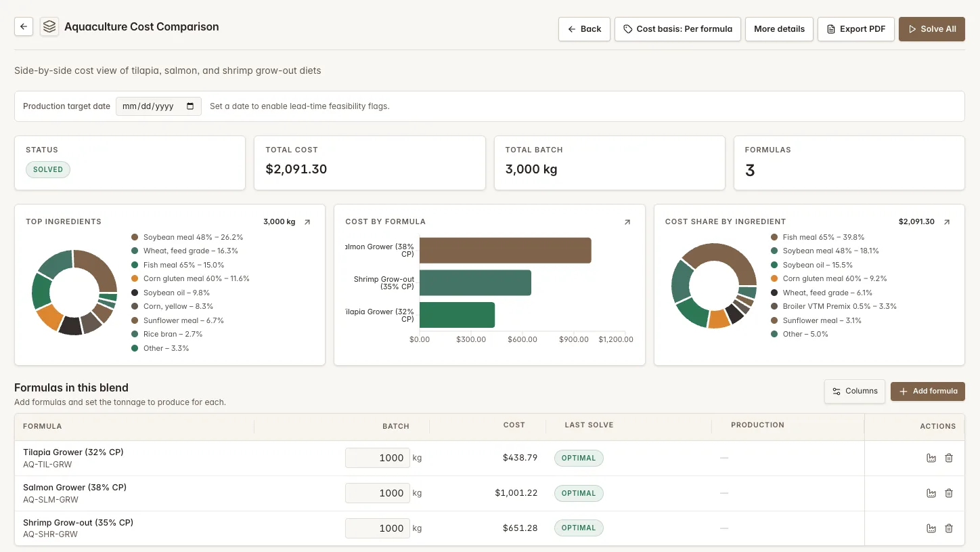
Task: Open the Columns chooser
Action: (854, 391)
